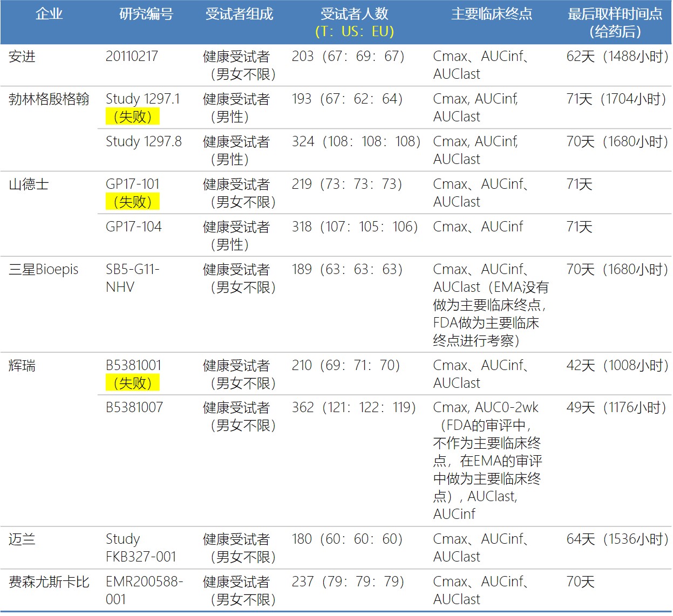Click the 失败 highlight under GP17-101
Image resolution: width=673 pixels, height=616 pixels.
coord(133,202)
